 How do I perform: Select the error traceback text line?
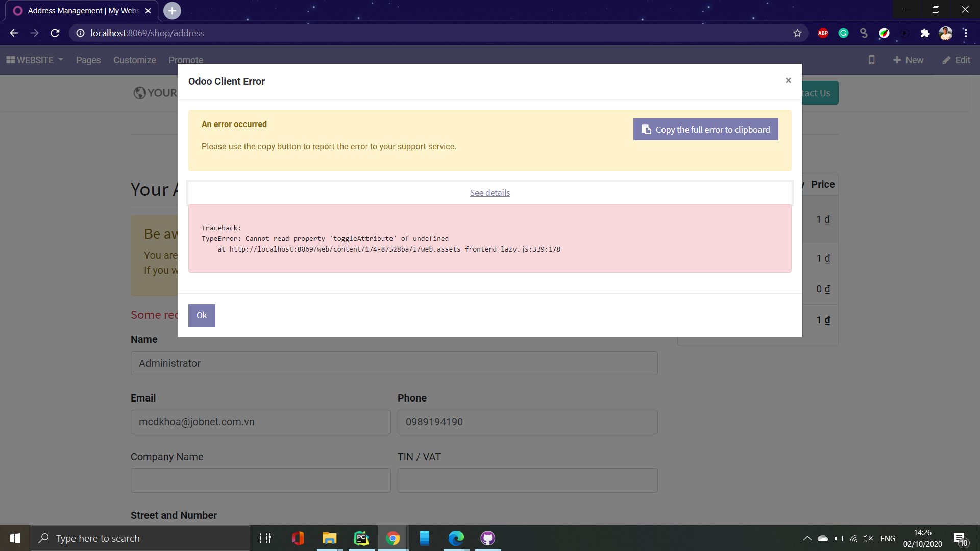(x=325, y=238)
